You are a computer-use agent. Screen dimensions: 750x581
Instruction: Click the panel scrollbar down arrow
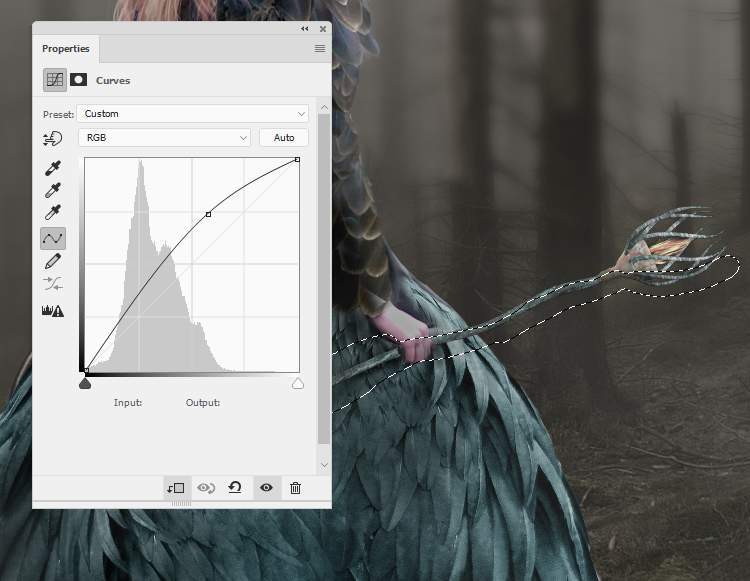(x=324, y=464)
